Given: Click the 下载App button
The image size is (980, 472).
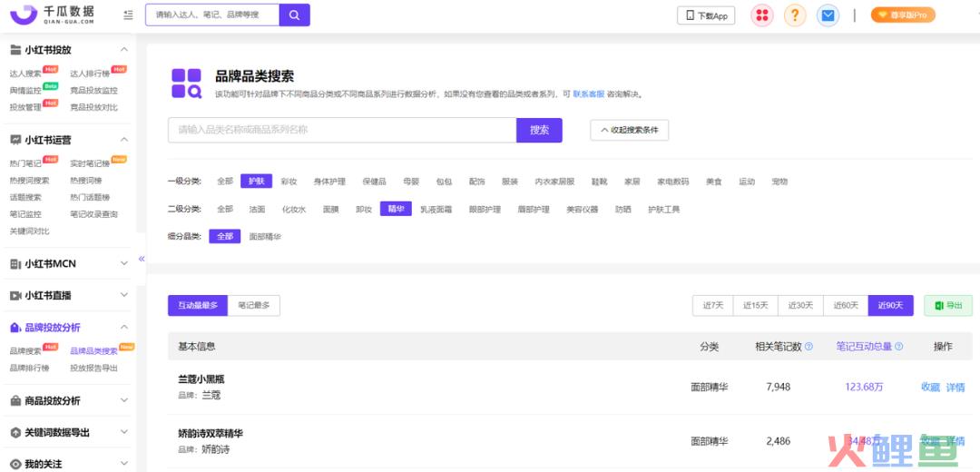Looking at the screenshot, I should click(x=706, y=15).
